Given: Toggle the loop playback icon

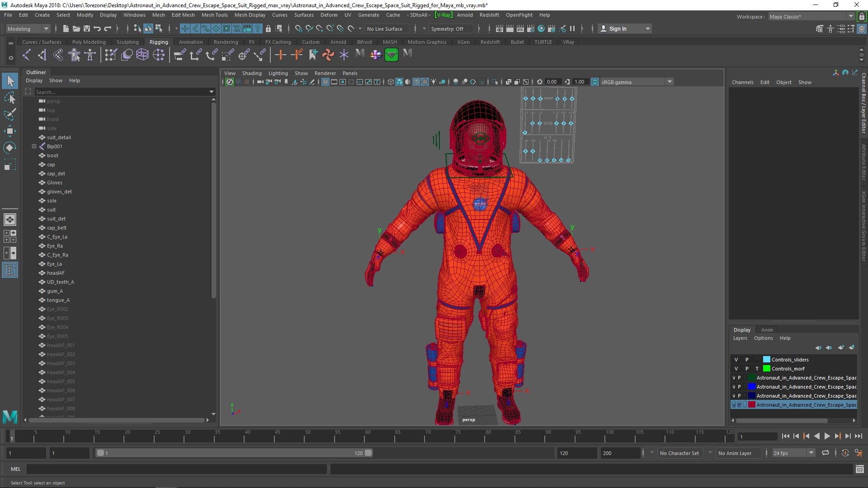Looking at the screenshot, I should coord(826,453).
